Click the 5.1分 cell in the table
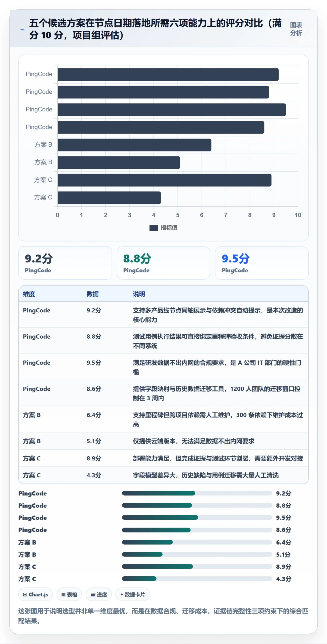This screenshot has width=327, height=644. pyautogui.click(x=94, y=441)
